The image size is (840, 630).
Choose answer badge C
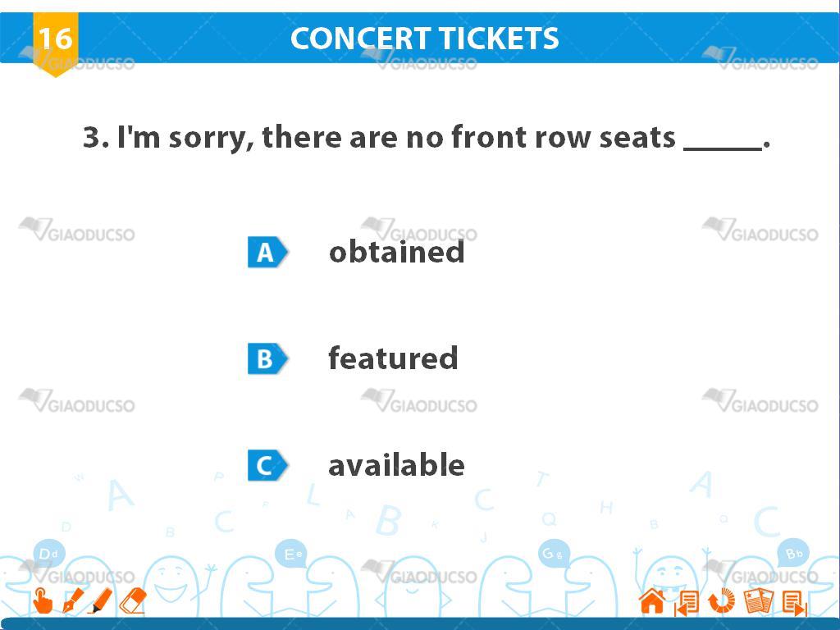point(267,465)
